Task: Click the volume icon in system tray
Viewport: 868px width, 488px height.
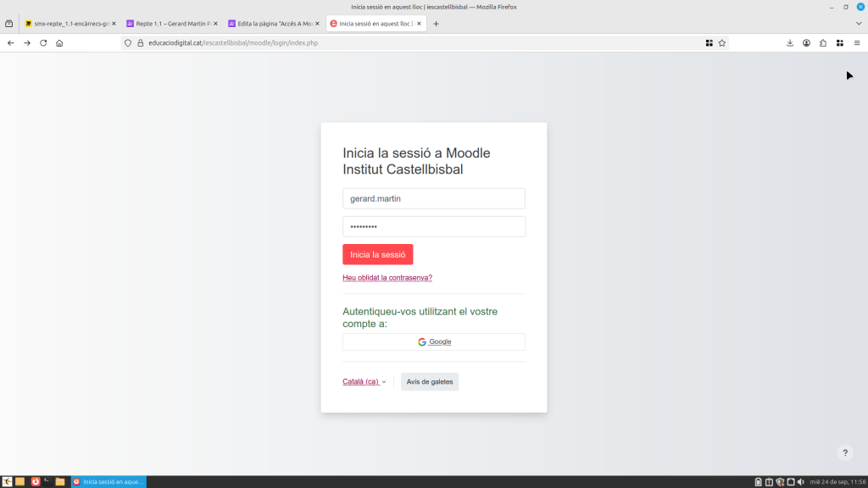Action: click(801, 482)
